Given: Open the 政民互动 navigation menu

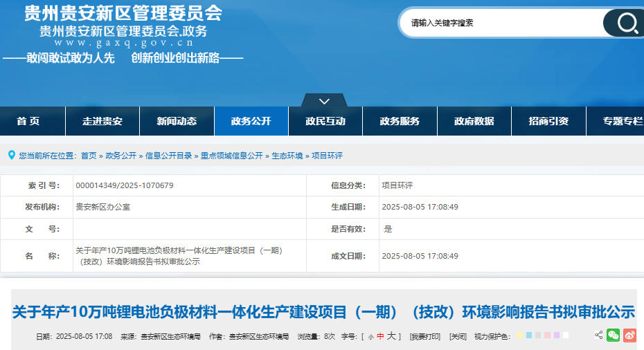Looking at the screenshot, I should (325, 121).
